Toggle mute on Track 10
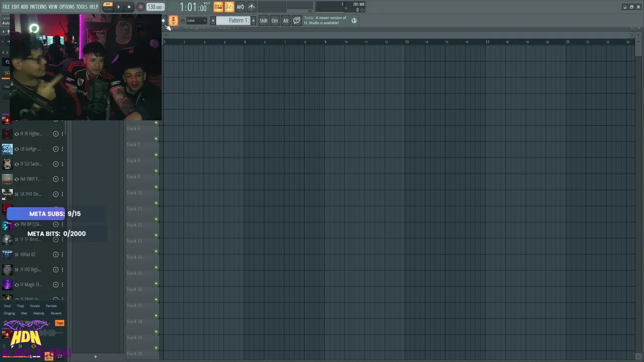Viewport: 644px width, 362px height. tap(156, 203)
